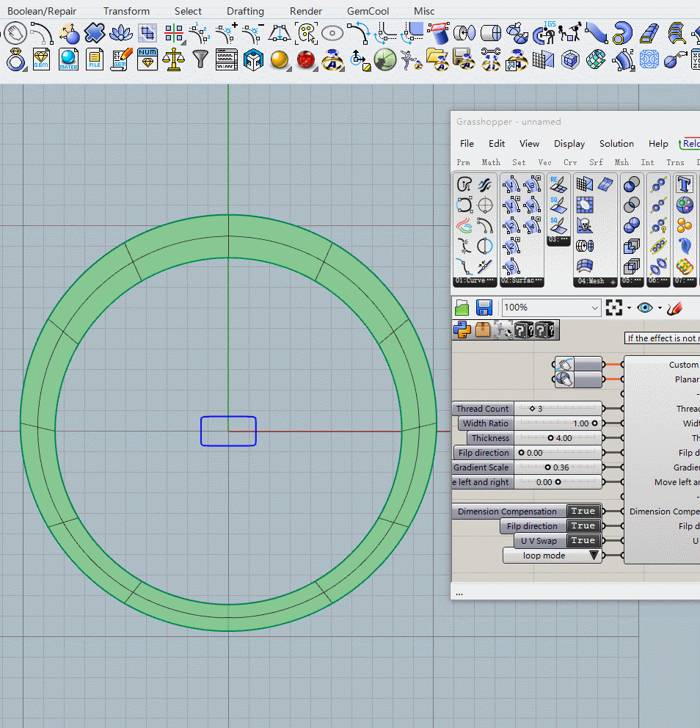Image resolution: width=700 pixels, height=728 pixels.
Task: Toggle Grasshopper preview eye icon
Action: [645, 307]
